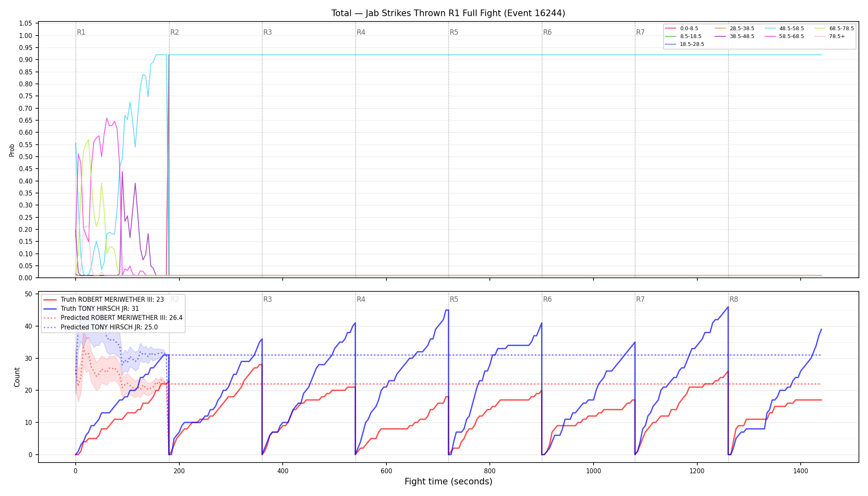This screenshot has height=496, width=868.
Task: Click the R6 round marker in the count chart
Action: pos(547,299)
